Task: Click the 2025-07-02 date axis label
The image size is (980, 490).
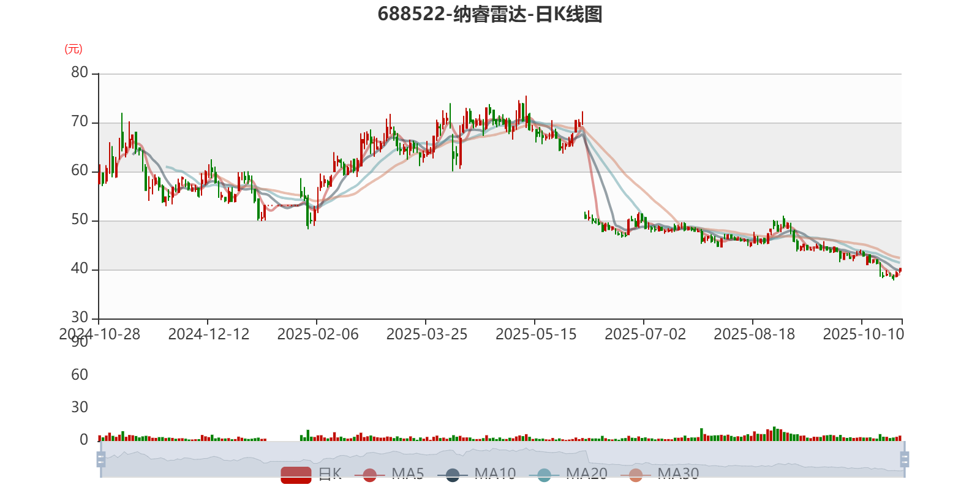Action: [645, 334]
